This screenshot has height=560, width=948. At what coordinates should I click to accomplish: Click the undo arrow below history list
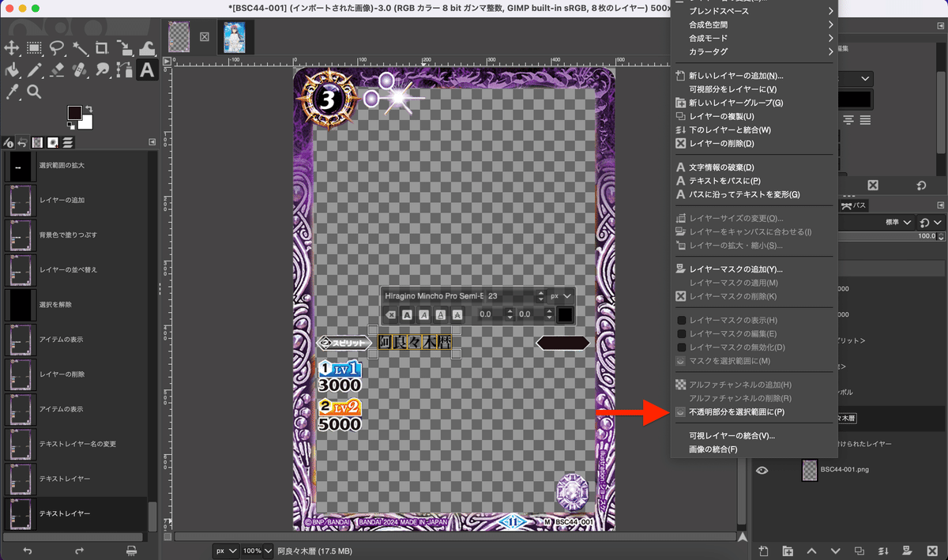tap(28, 551)
